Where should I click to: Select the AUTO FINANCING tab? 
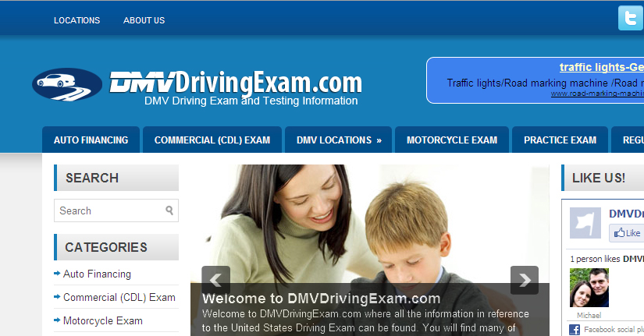[91, 140]
